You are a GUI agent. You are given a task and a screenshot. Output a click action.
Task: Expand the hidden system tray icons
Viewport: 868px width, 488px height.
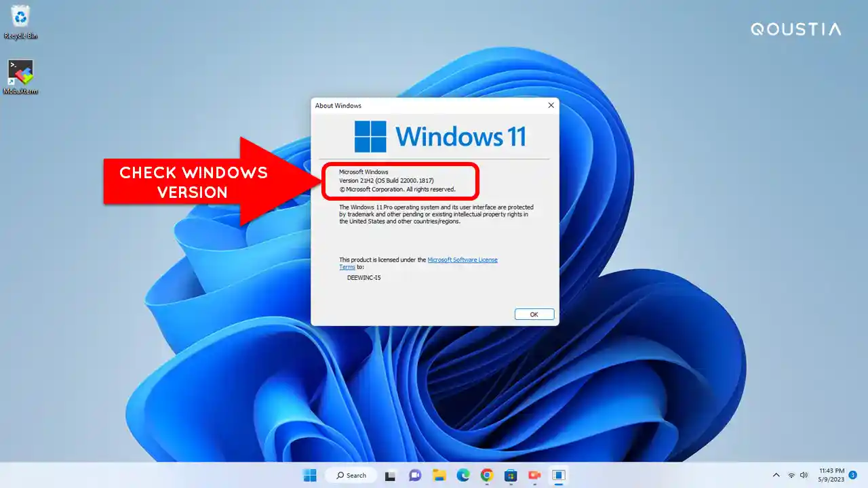click(776, 475)
